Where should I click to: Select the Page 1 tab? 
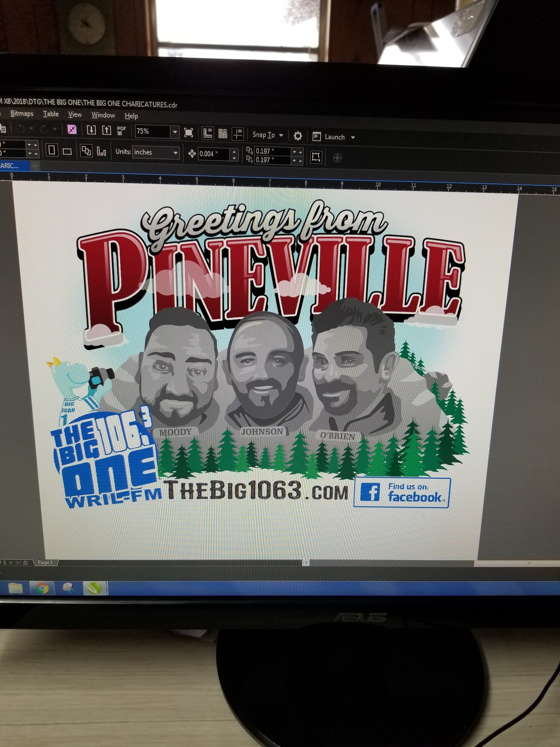point(45,562)
